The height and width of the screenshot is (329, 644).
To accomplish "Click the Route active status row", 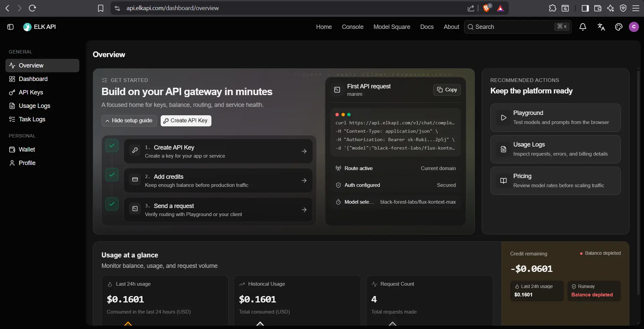I will [x=395, y=168].
